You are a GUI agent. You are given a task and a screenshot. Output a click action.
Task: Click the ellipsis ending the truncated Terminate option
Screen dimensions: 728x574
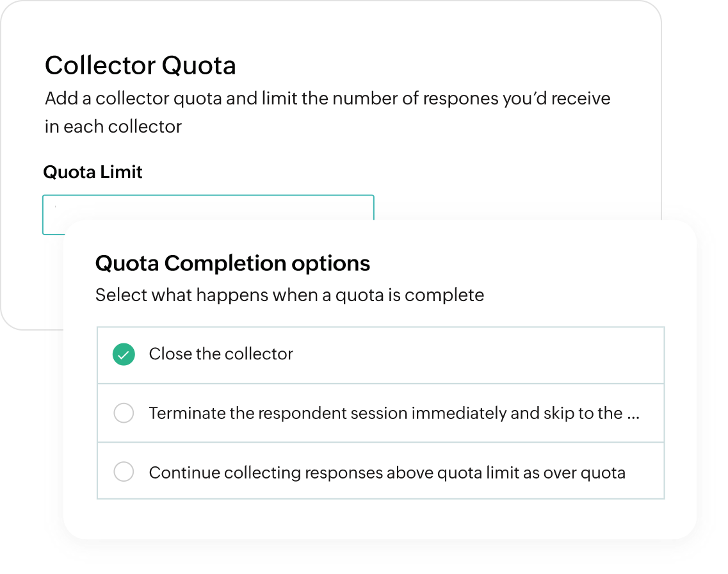click(x=633, y=414)
